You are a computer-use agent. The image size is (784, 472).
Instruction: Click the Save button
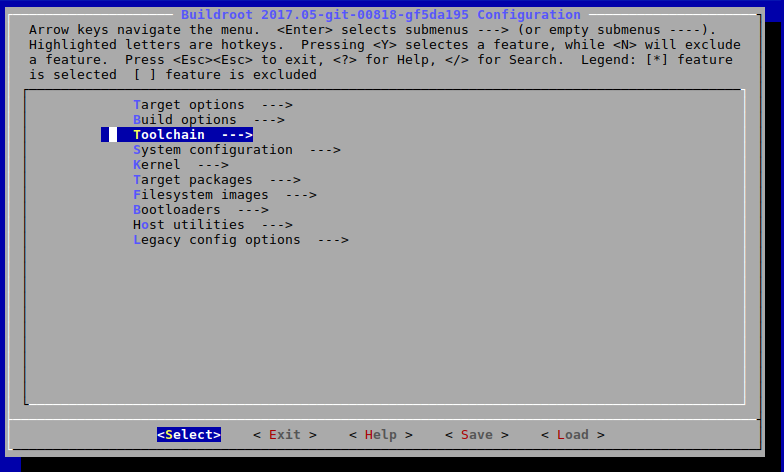tap(477, 435)
